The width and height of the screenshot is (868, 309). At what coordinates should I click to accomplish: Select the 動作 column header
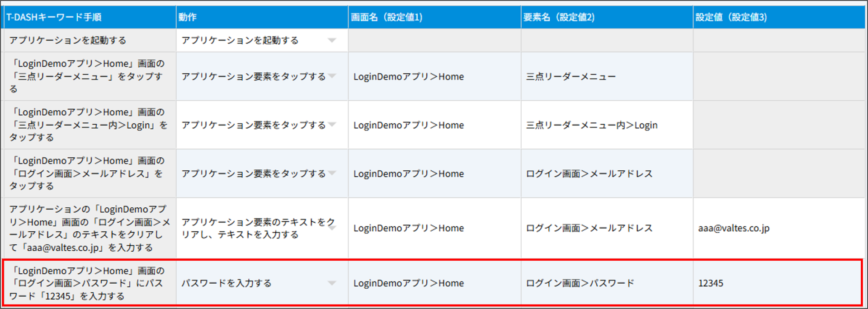188,17
